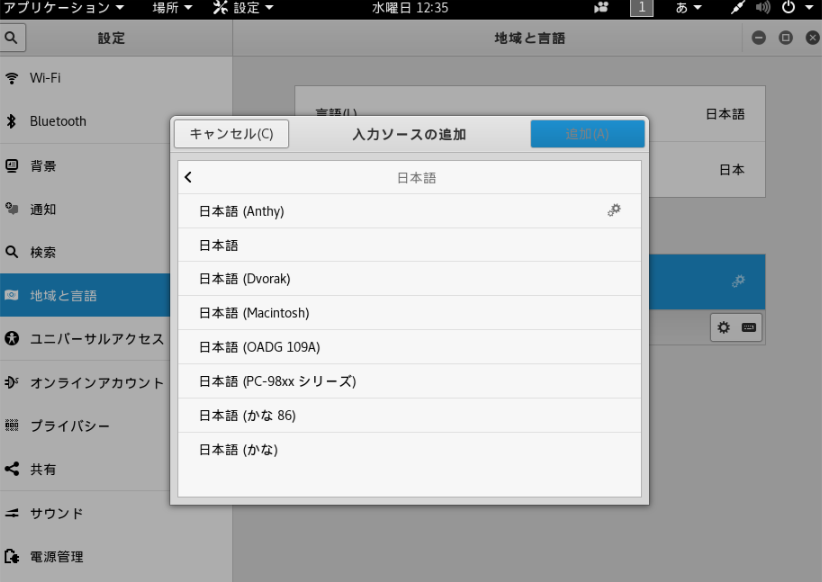The height and width of the screenshot is (582, 822).
Task: Open サウンド sound settings
Action: click(x=116, y=513)
